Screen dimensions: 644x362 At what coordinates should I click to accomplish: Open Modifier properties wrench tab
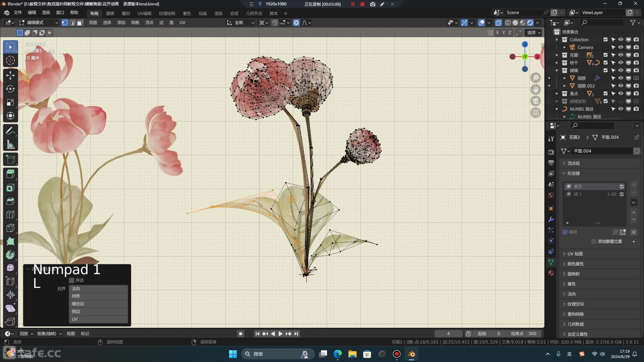coord(551,219)
